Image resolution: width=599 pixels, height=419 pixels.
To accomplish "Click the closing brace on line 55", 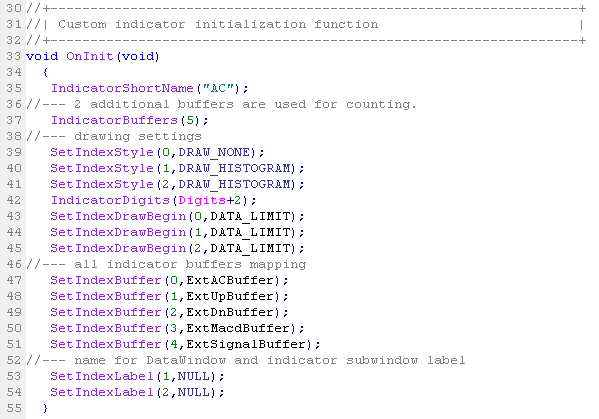I will 45,409.
